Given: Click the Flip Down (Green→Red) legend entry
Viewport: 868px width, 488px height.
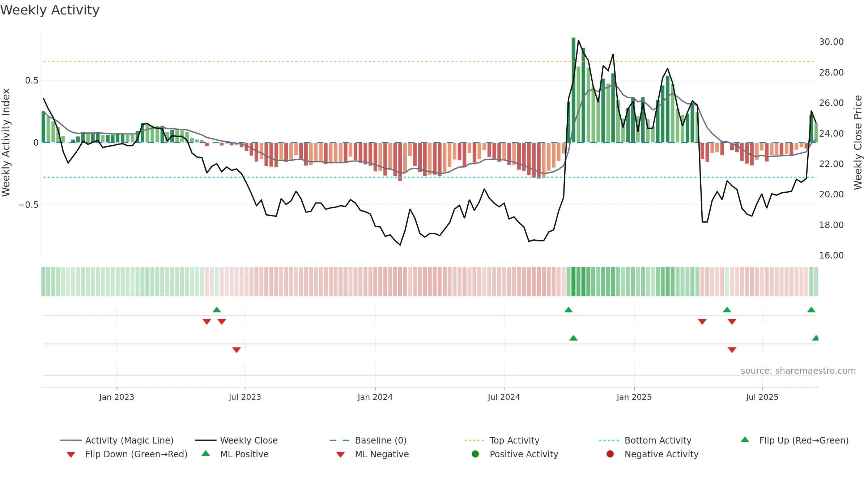Looking at the screenshot, I should click(127, 454).
